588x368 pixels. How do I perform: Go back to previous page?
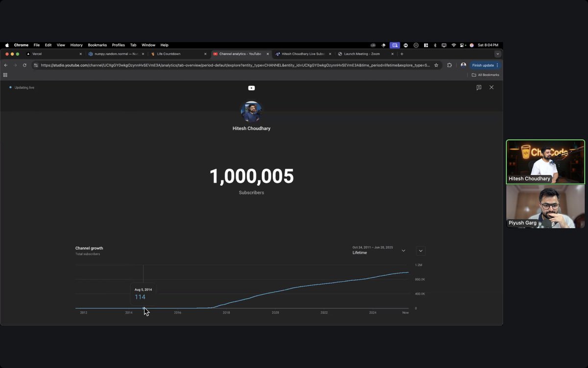tap(6, 65)
